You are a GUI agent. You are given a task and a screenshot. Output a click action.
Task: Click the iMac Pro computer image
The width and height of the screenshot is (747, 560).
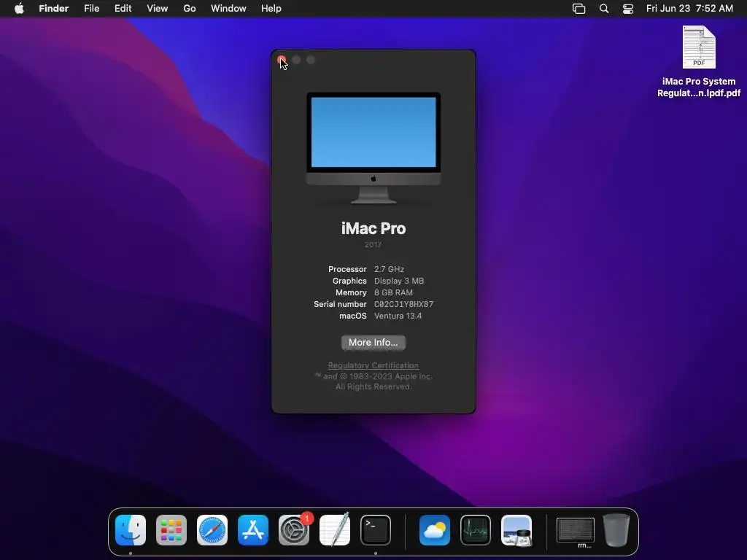(x=373, y=148)
